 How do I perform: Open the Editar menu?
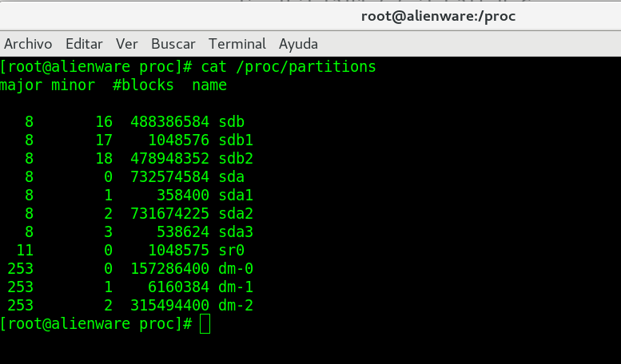[84, 44]
